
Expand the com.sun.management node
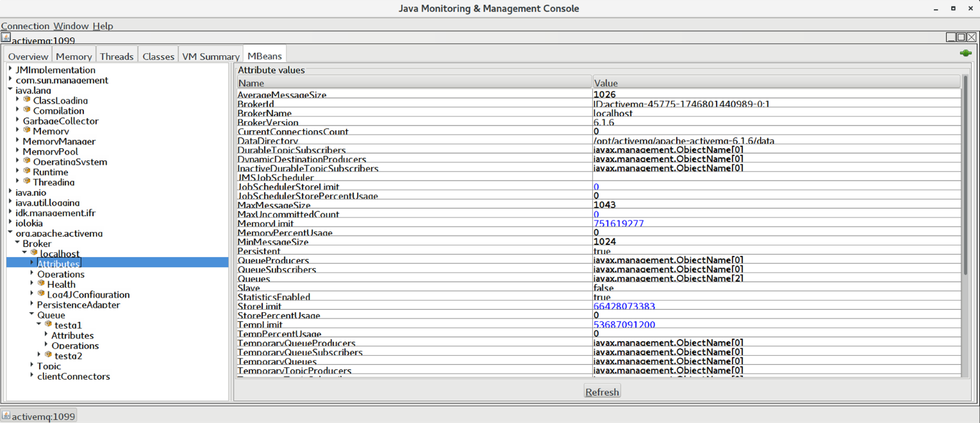[x=10, y=80]
